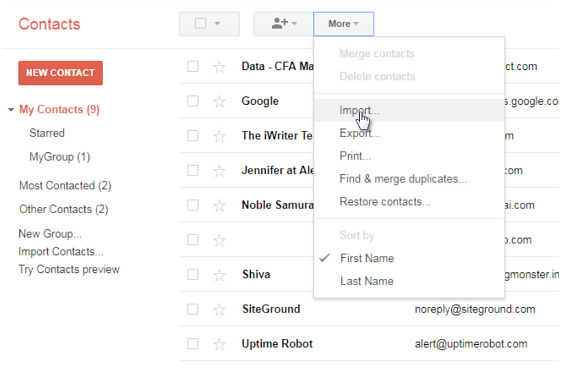The image size is (561, 371).
Task: Show Other Contacts (2)
Action: [64, 209]
